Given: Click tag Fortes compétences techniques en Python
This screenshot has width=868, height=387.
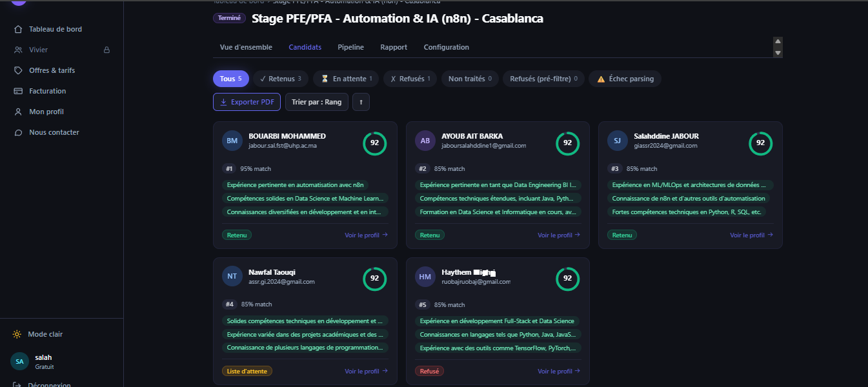Looking at the screenshot, I should 687,212.
